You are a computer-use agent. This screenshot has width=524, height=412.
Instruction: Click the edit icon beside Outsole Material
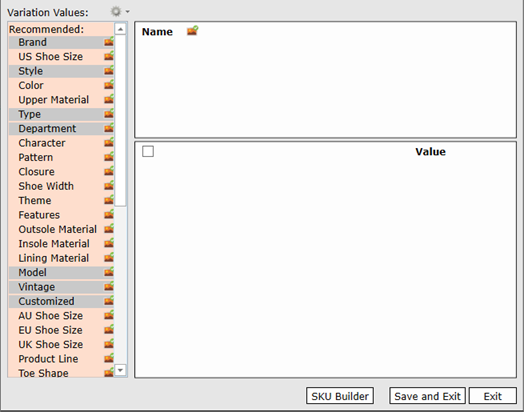pyautogui.click(x=109, y=229)
